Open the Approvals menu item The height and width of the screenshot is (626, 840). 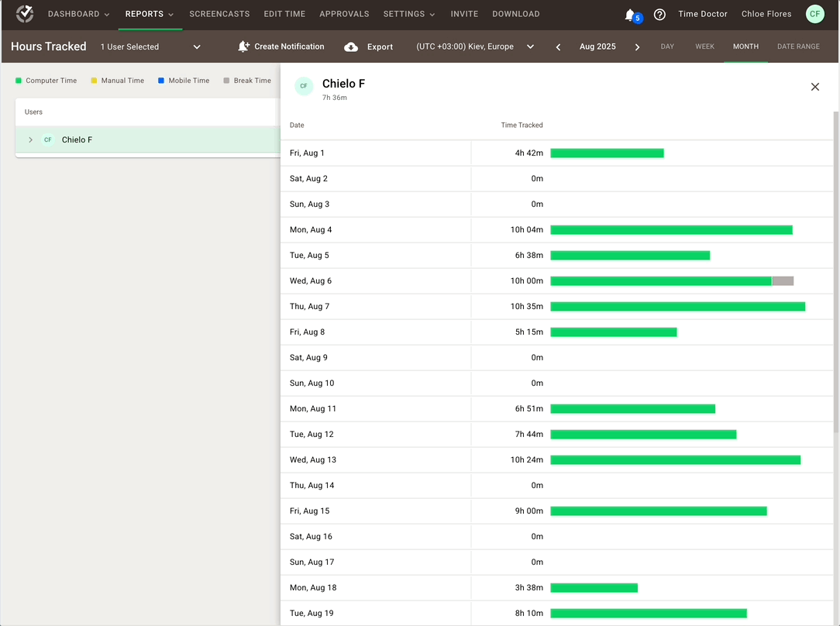coord(344,15)
